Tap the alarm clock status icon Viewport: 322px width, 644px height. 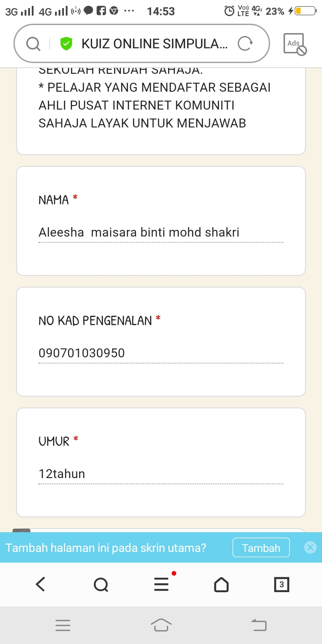tap(229, 11)
